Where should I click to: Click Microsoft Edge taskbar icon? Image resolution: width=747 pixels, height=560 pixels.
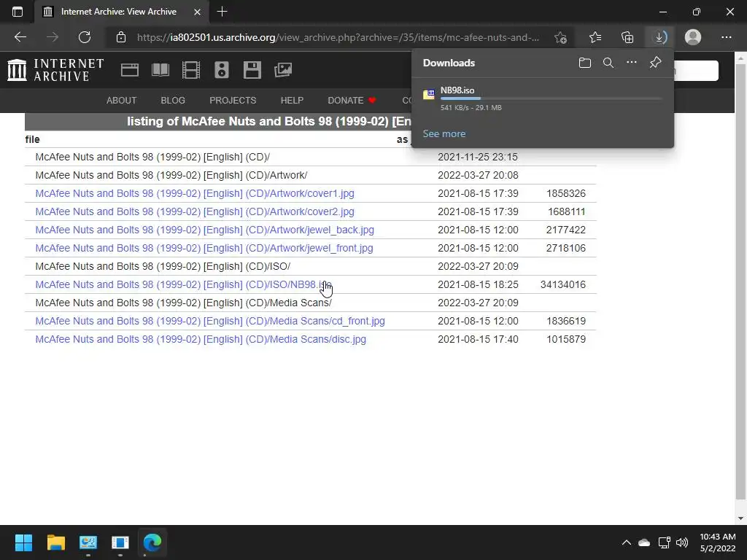point(152,542)
